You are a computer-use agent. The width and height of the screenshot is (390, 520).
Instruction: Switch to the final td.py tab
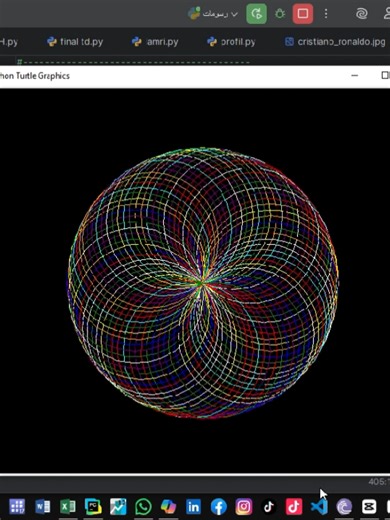click(x=75, y=42)
